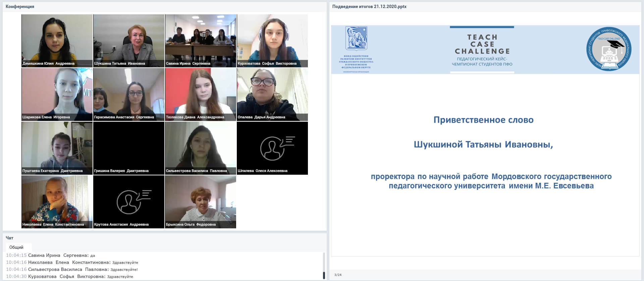Viewport: 644px width, 281px height.
Task: Click Николаева Елена Константиновна chat message
Action: click(72, 262)
